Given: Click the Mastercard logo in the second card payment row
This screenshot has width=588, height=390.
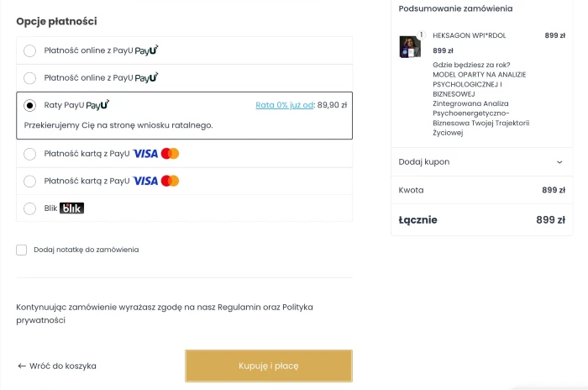Looking at the screenshot, I should (171, 181).
